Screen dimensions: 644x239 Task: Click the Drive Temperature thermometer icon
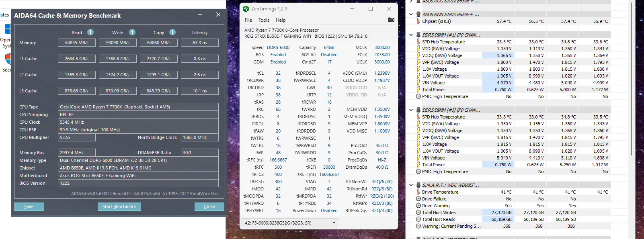click(x=418, y=192)
